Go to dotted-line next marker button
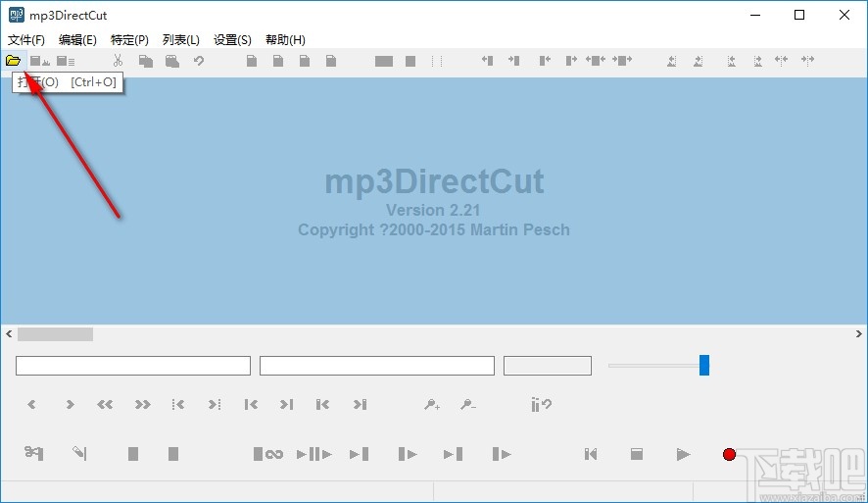Screen dimensions: 868x503 215,404
